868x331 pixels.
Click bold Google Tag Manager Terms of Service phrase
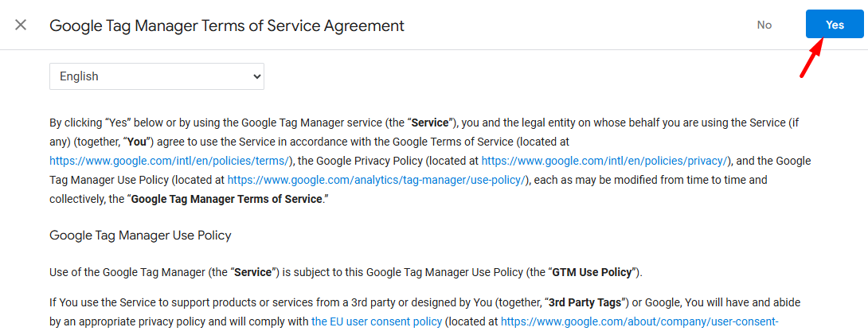click(227, 199)
